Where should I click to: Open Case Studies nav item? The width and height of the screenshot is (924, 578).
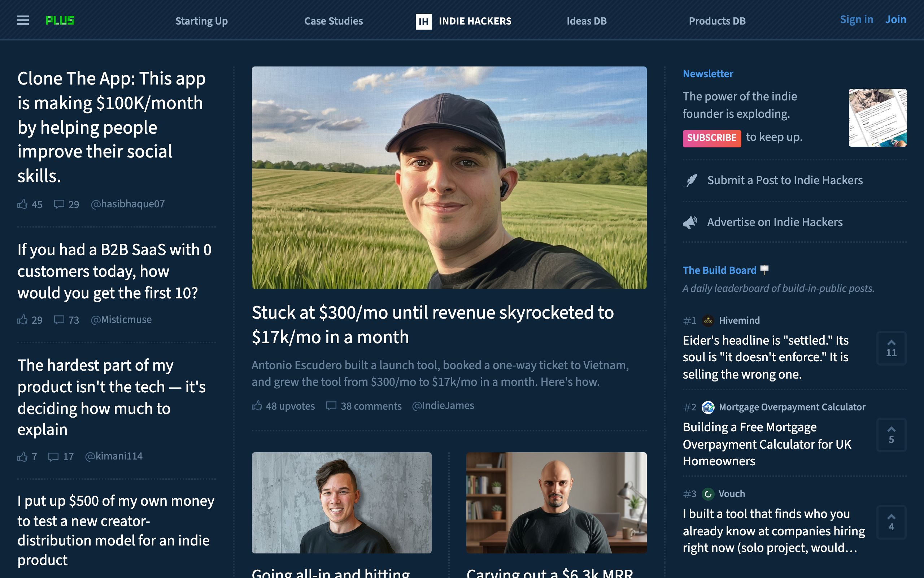[x=334, y=21]
